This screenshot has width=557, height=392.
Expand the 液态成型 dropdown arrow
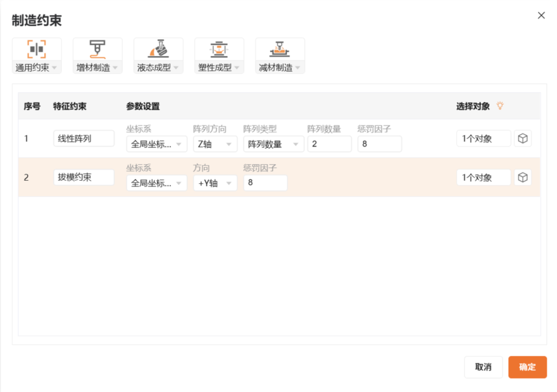pyautogui.click(x=176, y=68)
